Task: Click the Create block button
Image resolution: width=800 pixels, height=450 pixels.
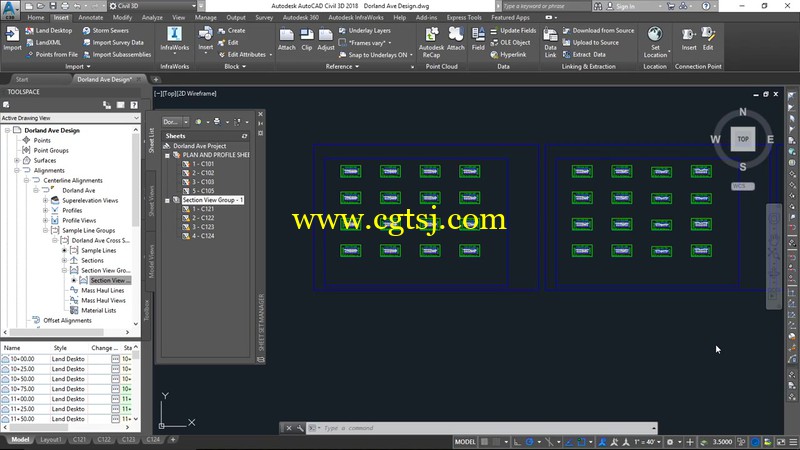Action: 232,31
